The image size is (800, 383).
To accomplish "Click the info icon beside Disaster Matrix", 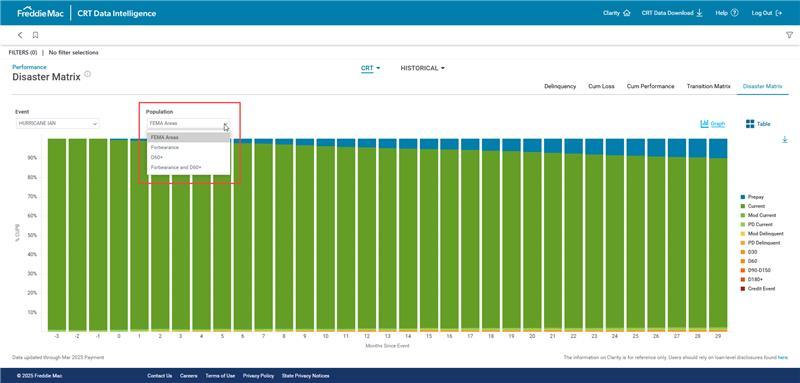I will [x=87, y=74].
